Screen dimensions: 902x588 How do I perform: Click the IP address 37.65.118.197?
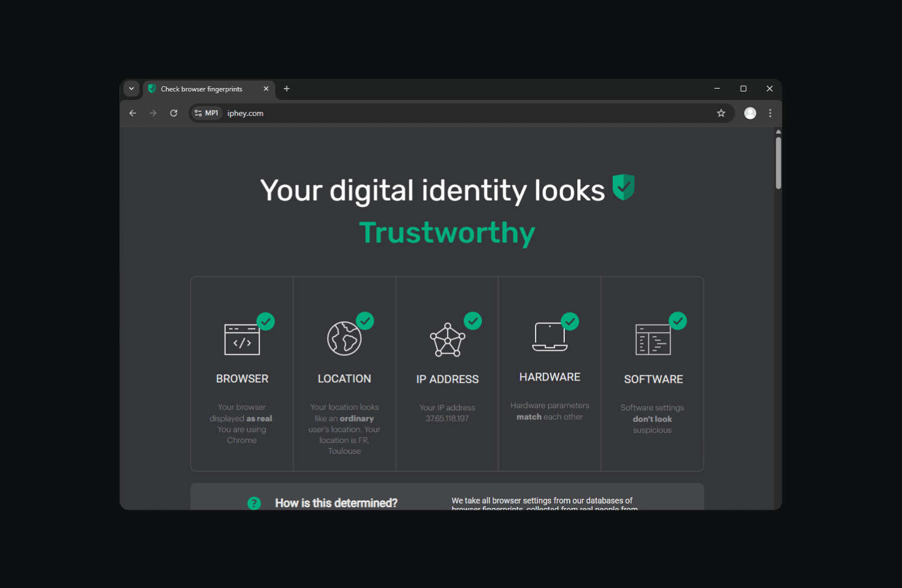(447, 418)
